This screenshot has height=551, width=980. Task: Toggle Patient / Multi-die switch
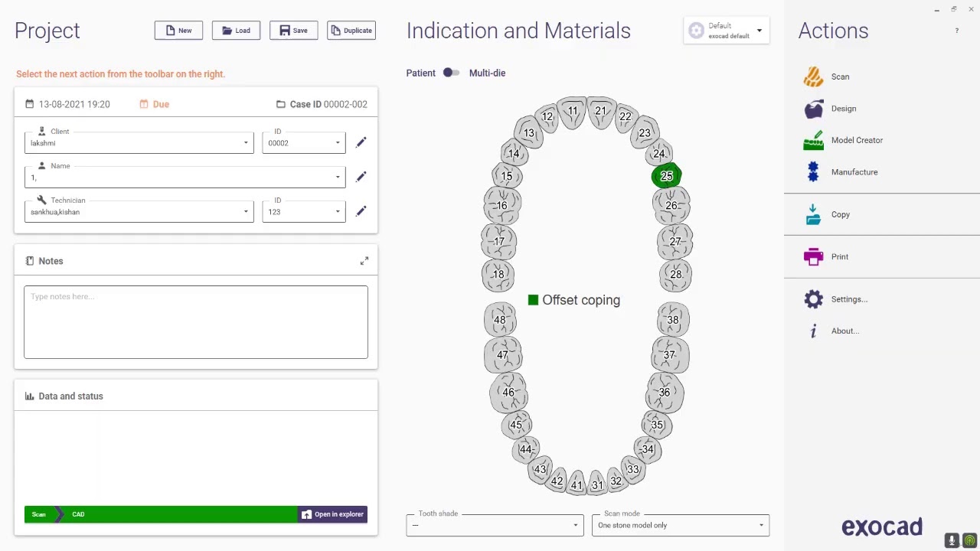451,73
